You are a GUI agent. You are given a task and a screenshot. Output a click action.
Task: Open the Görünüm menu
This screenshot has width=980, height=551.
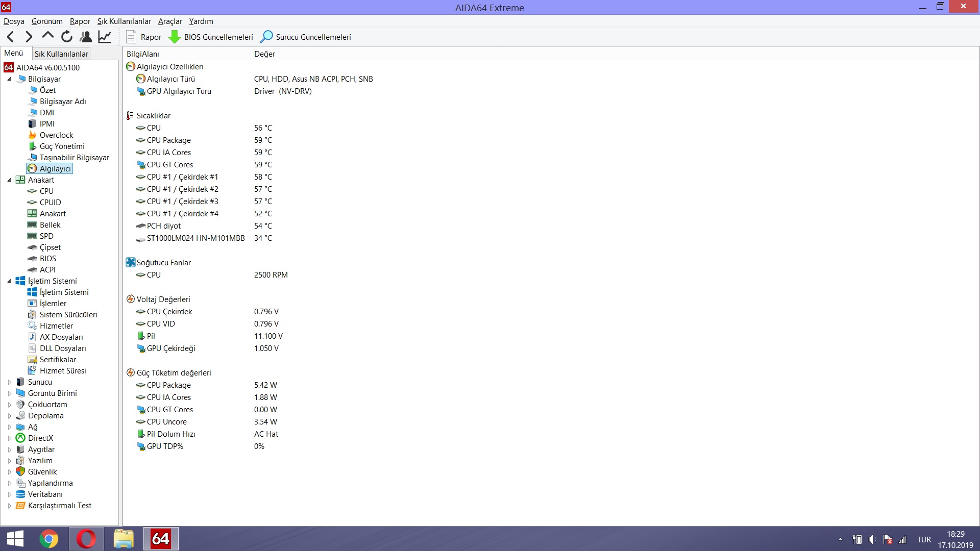tap(47, 21)
